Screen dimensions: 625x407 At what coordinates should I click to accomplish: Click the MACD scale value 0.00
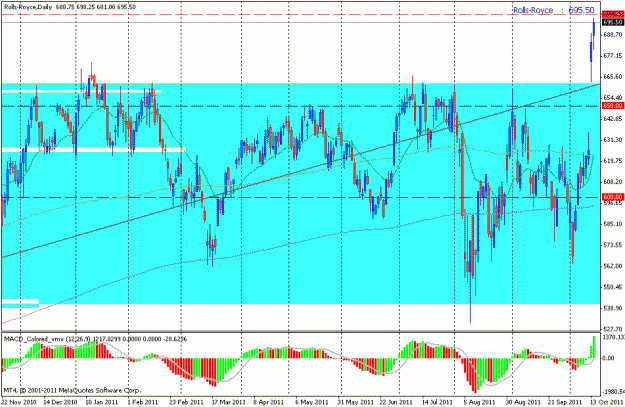(609, 358)
